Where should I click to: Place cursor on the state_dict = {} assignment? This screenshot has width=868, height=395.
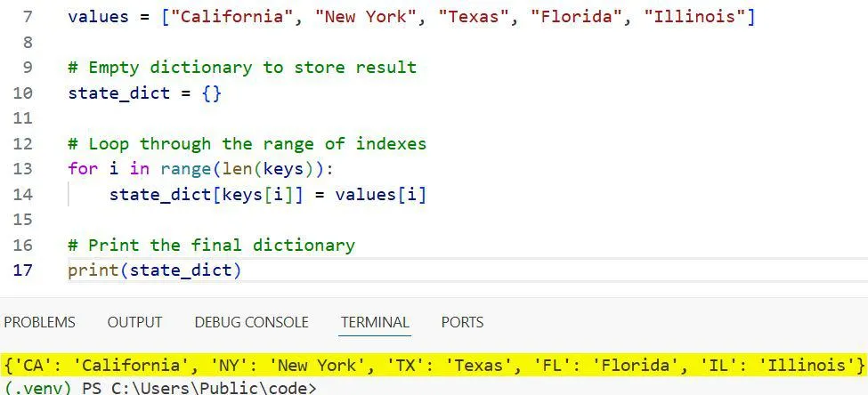(x=144, y=93)
